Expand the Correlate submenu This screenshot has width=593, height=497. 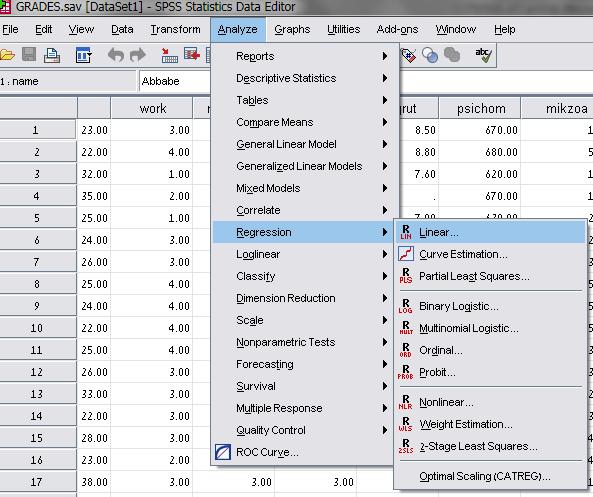305,210
